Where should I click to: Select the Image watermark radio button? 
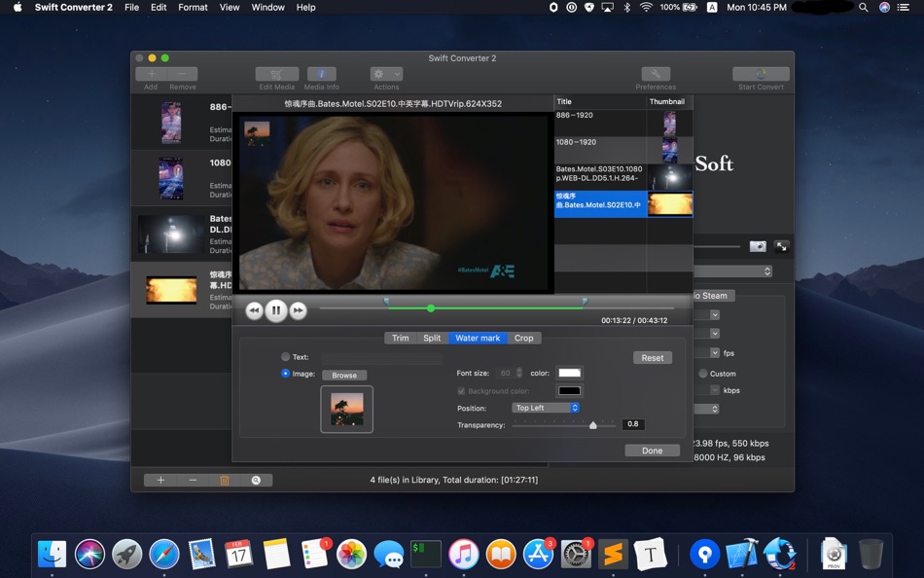click(x=283, y=375)
